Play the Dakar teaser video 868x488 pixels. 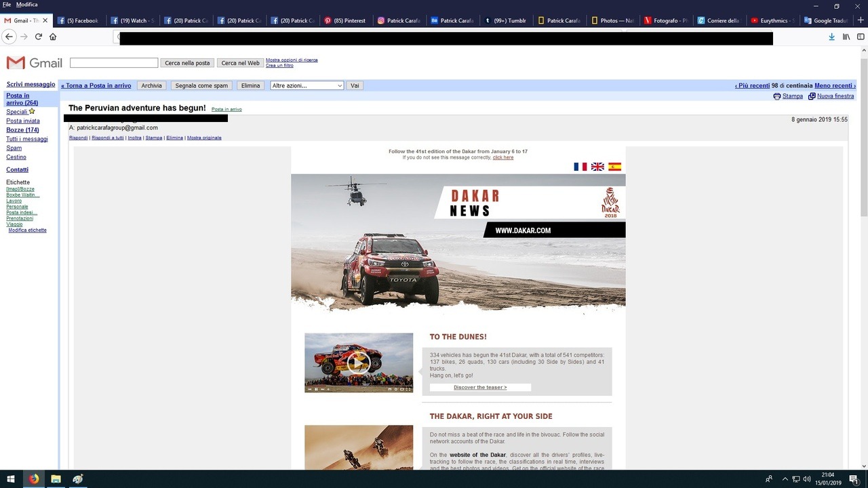point(359,363)
